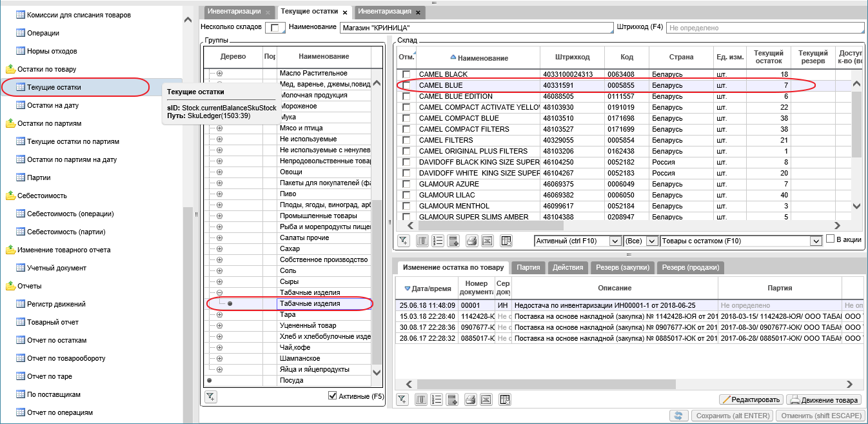This screenshot has height=424, width=868.
Task: Tick the 'Несколько складов' checkbox
Action: [275, 28]
